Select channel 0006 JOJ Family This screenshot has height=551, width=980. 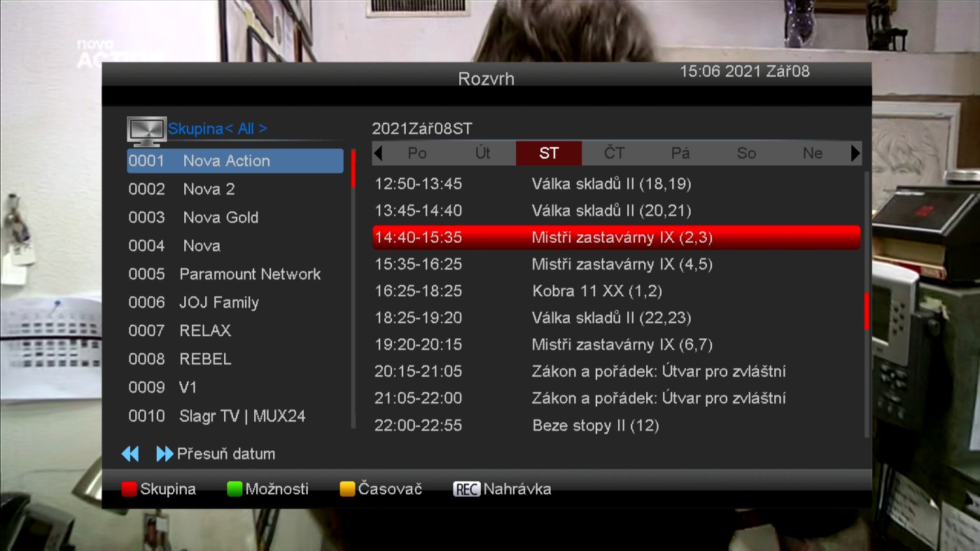click(x=235, y=303)
